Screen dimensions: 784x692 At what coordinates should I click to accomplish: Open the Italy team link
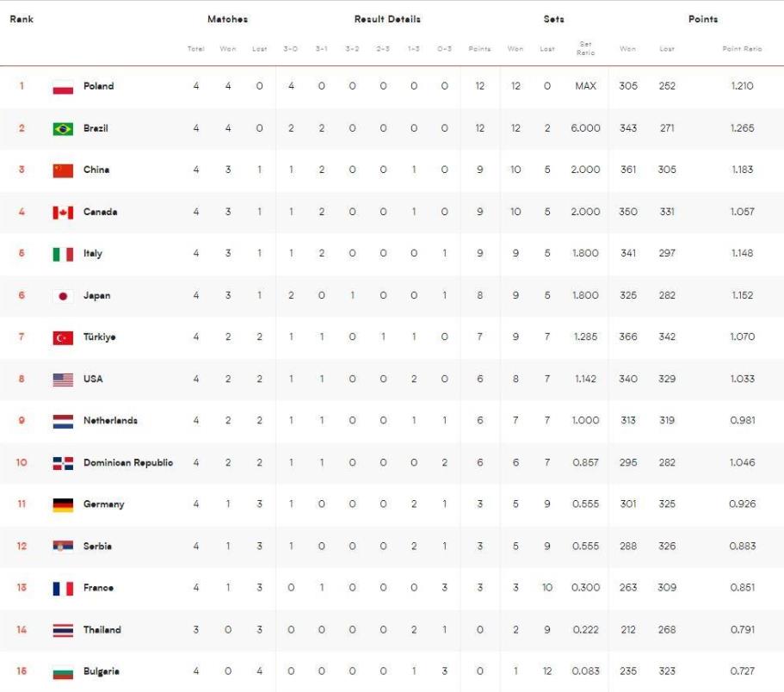tap(93, 254)
